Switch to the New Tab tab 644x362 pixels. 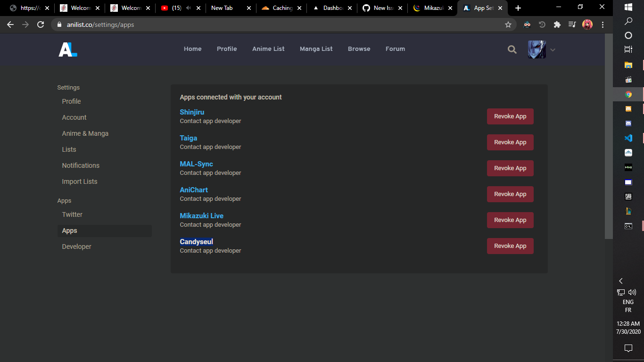pyautogui.click(x=231, y=8)
